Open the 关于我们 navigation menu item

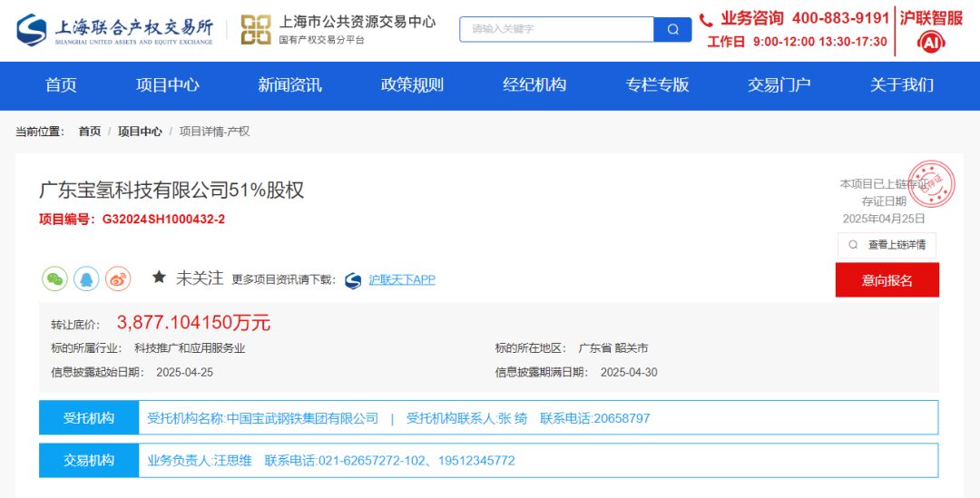902,85
